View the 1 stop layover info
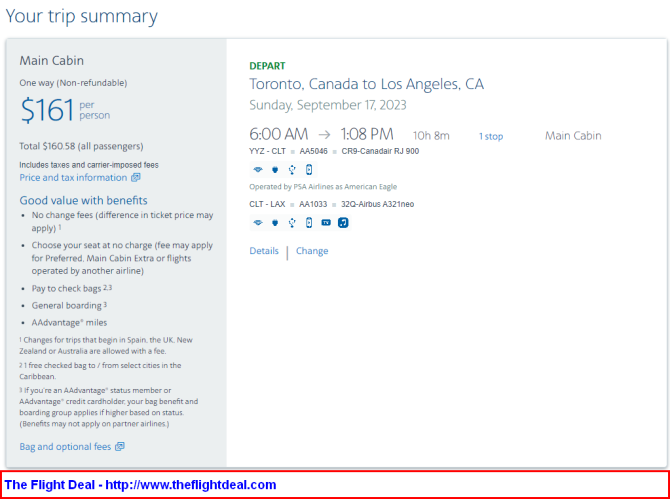The height and width of the screenshot is (499, 670). pos(491,136)
